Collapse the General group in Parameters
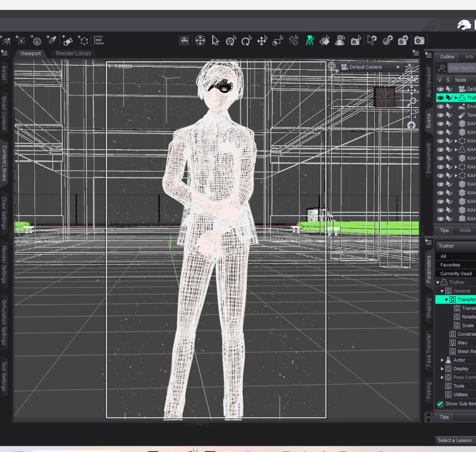The image size is (476, 452). tap(443, 291)
